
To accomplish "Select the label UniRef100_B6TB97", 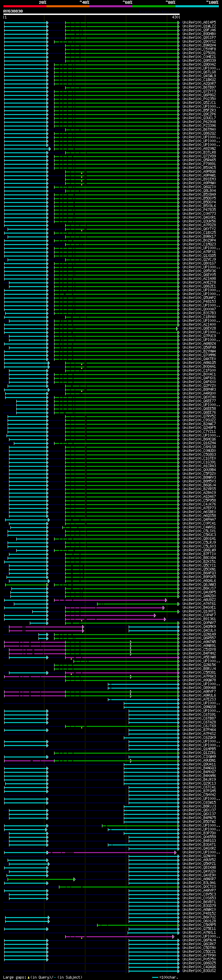I will tap(199, 88).
